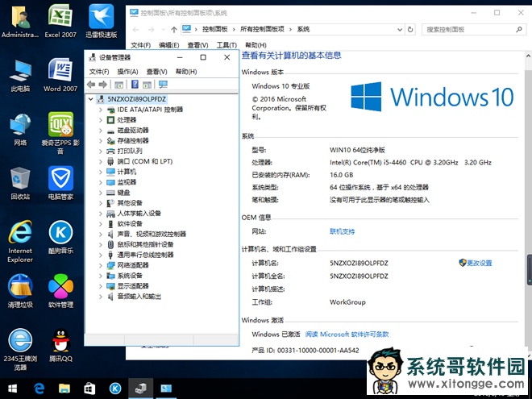Viewport: 532px width, 399px height.
Task: Expand the 存储控制器 node
Action: [x=101, y=141]
